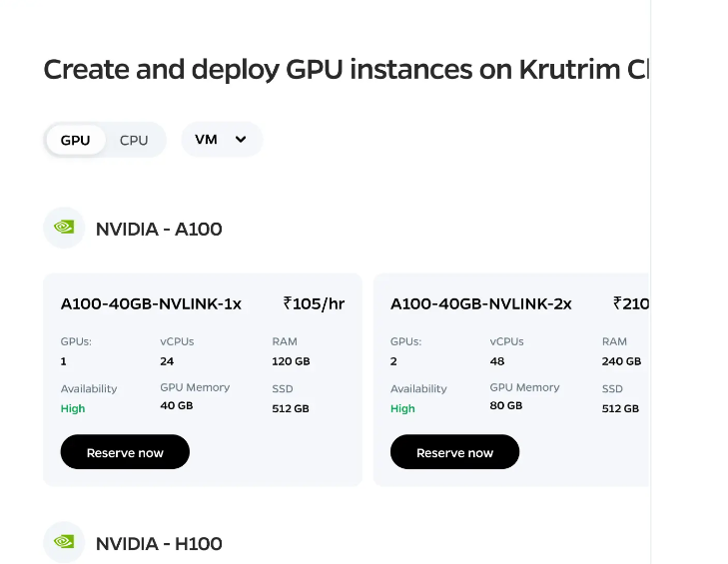Select the A100-40GB-NVLINK-1x card title
This screenshot has width=728, height=564.
tap(151, 303)
